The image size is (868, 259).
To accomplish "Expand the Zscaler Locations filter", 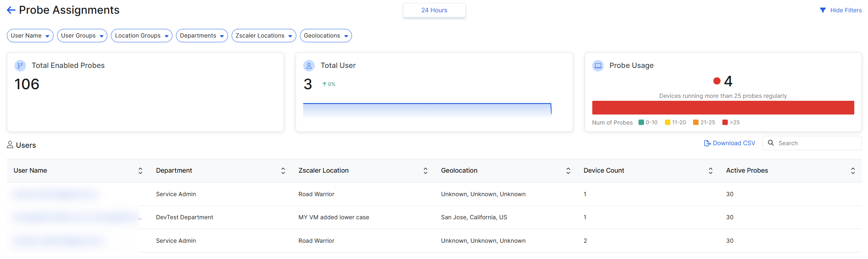I will (x=263, y=36).
